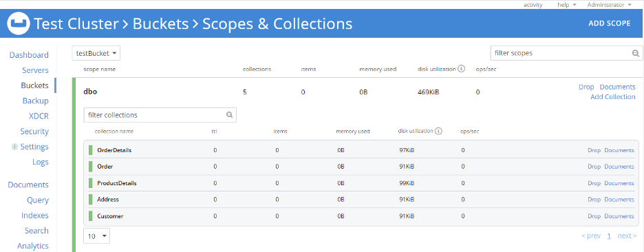The image size is (644, 252).
Task: Select the Address collection name
Action: 108,200
